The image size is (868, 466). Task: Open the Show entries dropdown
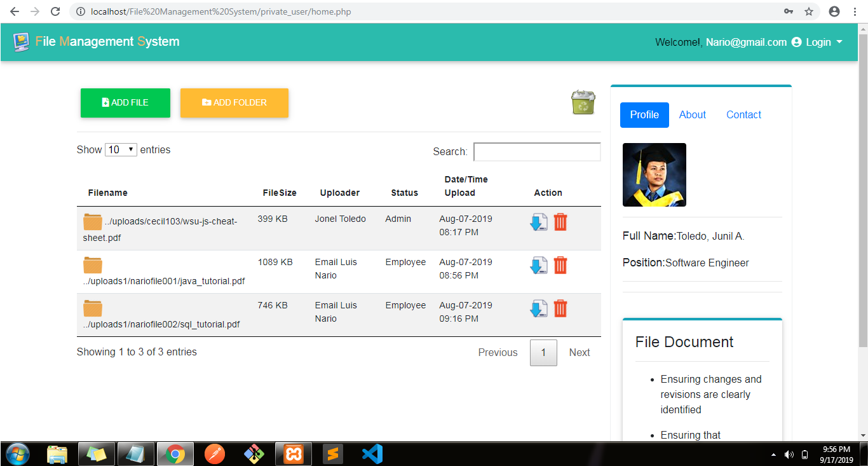[121, 149]
